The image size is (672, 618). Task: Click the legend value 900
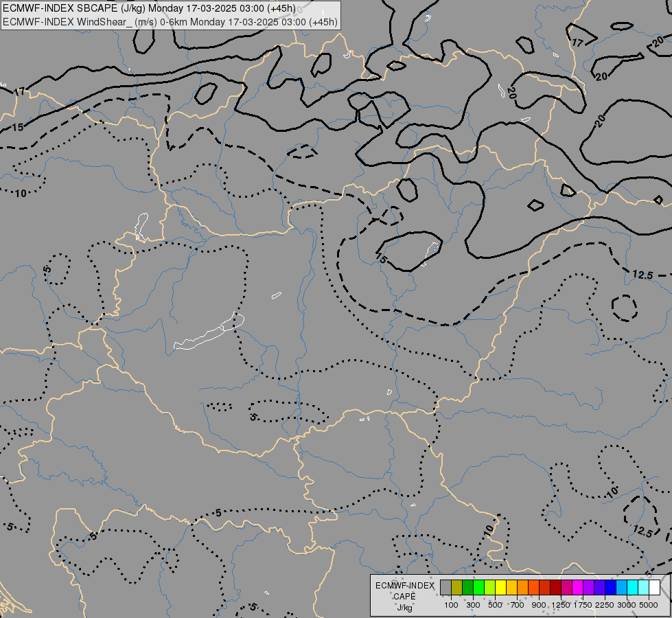(539, 605)
